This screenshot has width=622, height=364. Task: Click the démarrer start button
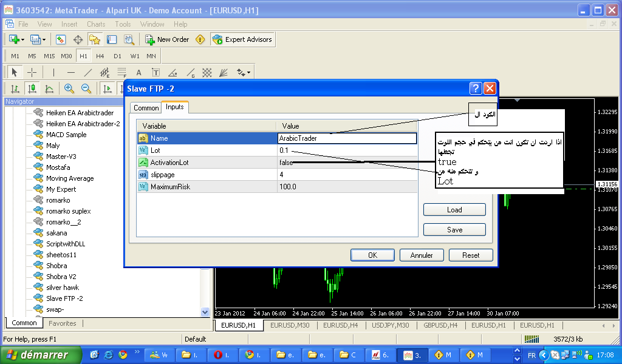click(x=41, y=355)
